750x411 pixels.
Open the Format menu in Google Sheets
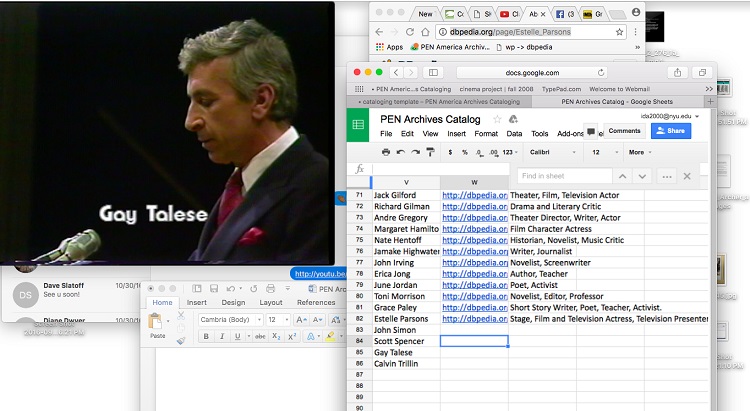tap(486, 133)
